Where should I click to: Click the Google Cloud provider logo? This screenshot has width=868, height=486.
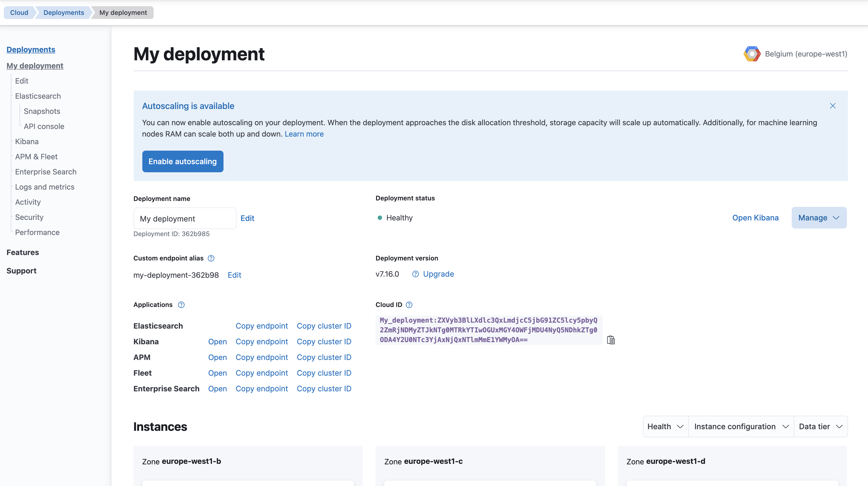click(752, 54)
